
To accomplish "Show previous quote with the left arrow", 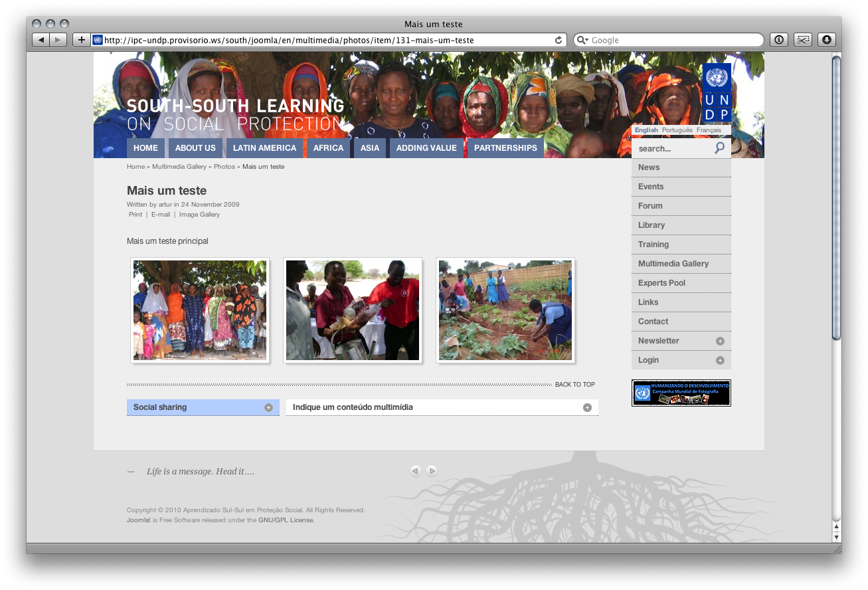I will point(416,471).
